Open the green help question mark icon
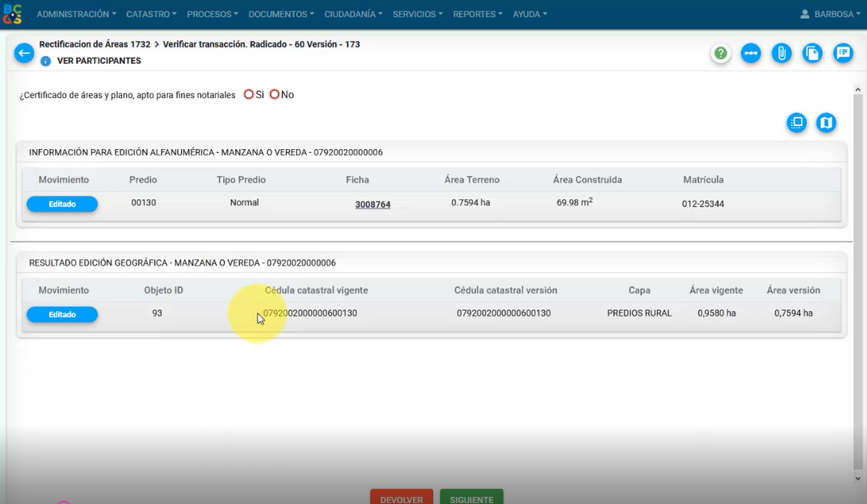 (x=721, y=53)
